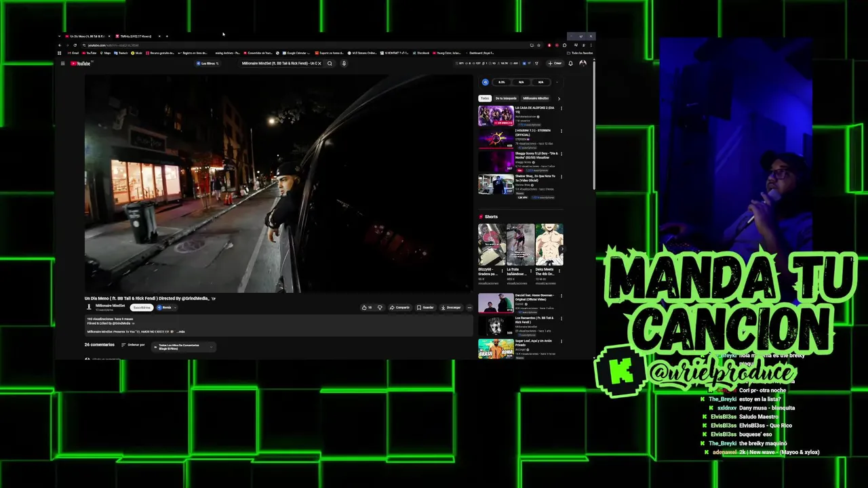This screenshot has width=868, height=488.
Task: Select the De tu búsqueda chip
Action: [x=506, y=98]
